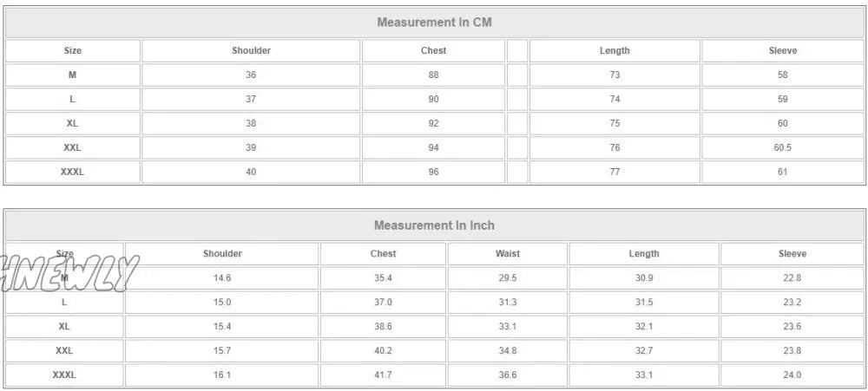The height and width of the screenshot is (391, 868).
Task: Click the 60.5 sleeve value cell
Action: click(x=783, y=147)
